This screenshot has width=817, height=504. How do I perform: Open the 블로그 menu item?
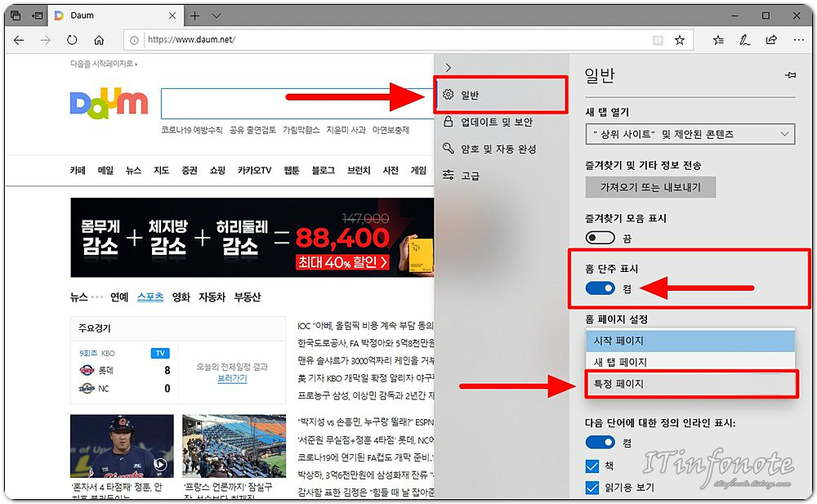pos(323,171)
